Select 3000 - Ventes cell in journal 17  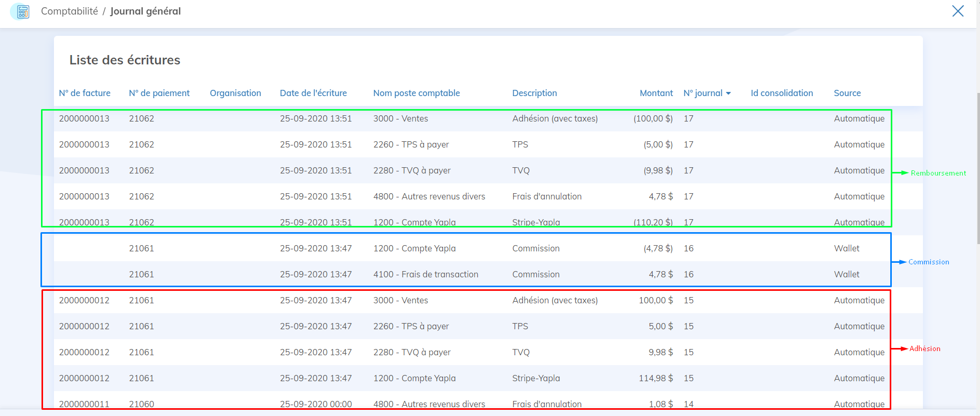pyautogui.click(x=401, y=118)
